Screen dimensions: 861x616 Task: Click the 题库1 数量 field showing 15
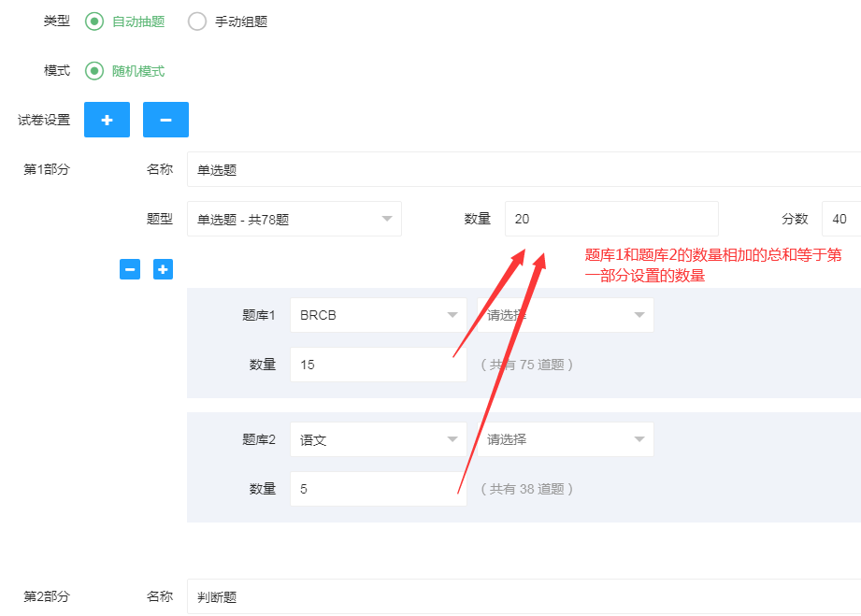point(378,365)
